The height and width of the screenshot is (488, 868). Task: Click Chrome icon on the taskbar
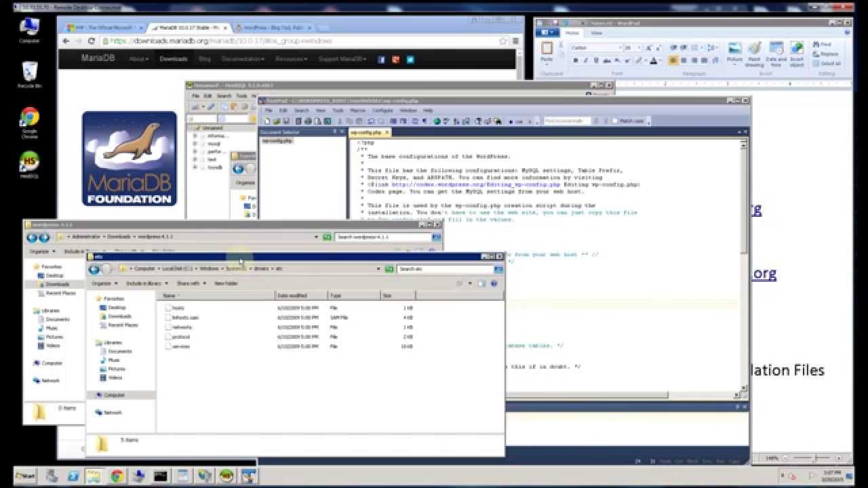(116, 476)
